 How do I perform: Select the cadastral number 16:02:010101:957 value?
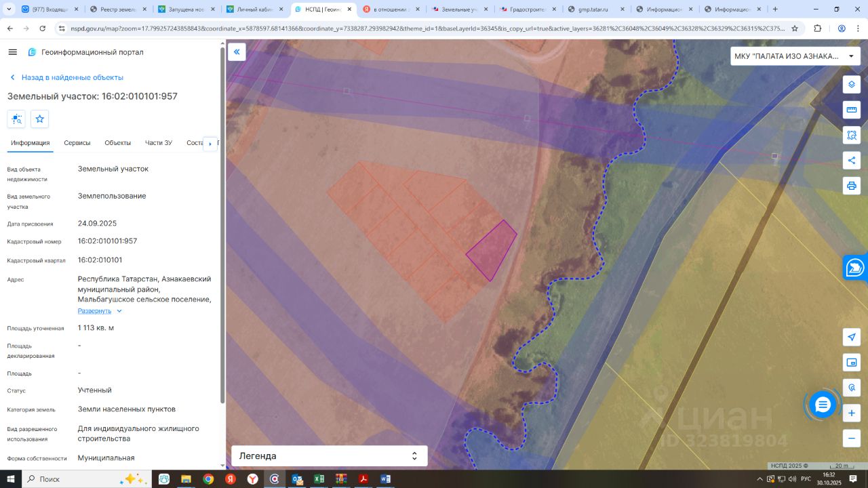(107, 241)
